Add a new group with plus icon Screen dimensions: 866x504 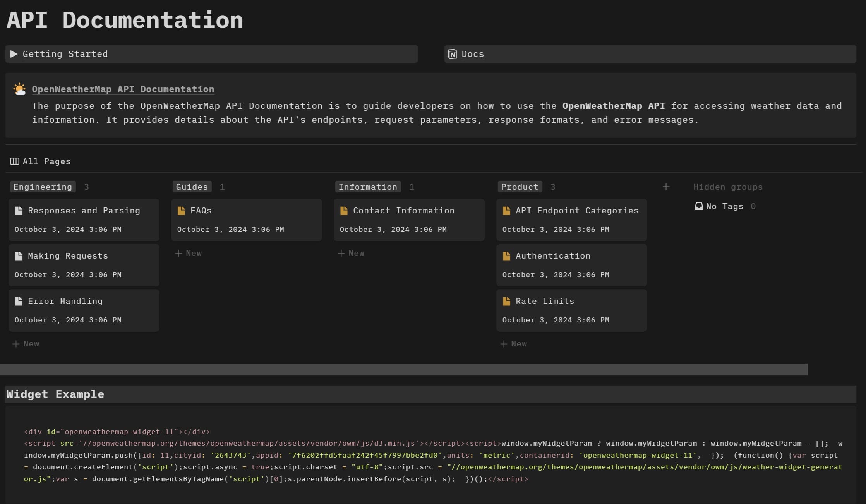(666, 187)
